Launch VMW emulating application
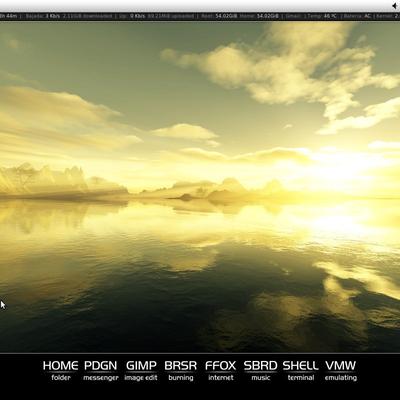400x400 pixels. 341,370
